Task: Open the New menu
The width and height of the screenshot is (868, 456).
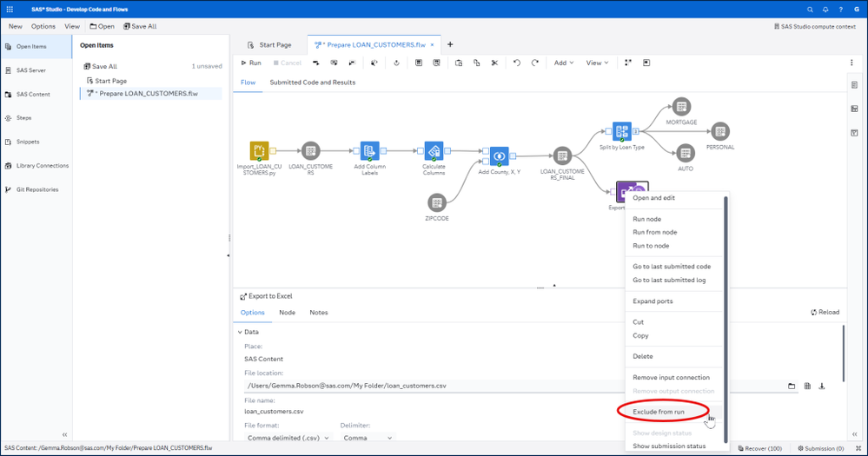Action: 16,26
